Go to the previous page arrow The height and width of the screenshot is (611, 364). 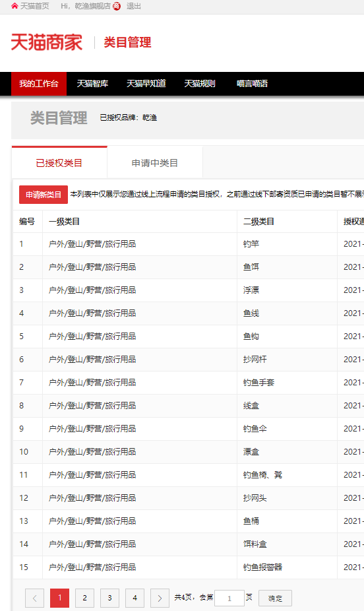[x=35, y=598]
